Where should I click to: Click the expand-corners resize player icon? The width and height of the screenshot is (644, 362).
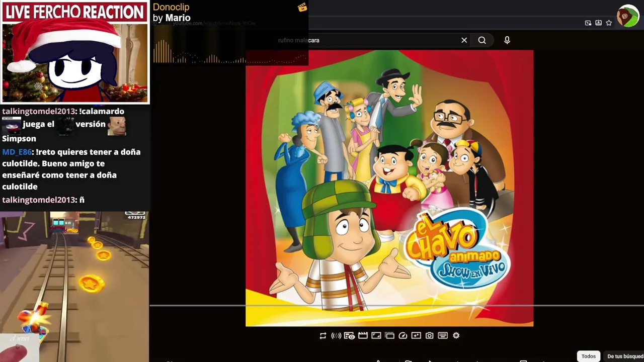click(x=376, y=336)
